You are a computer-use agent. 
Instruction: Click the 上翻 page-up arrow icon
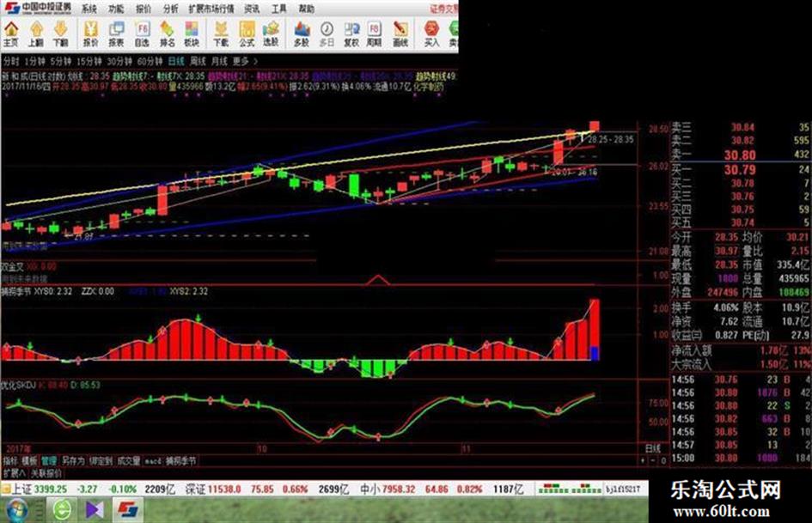coord(36,33)
